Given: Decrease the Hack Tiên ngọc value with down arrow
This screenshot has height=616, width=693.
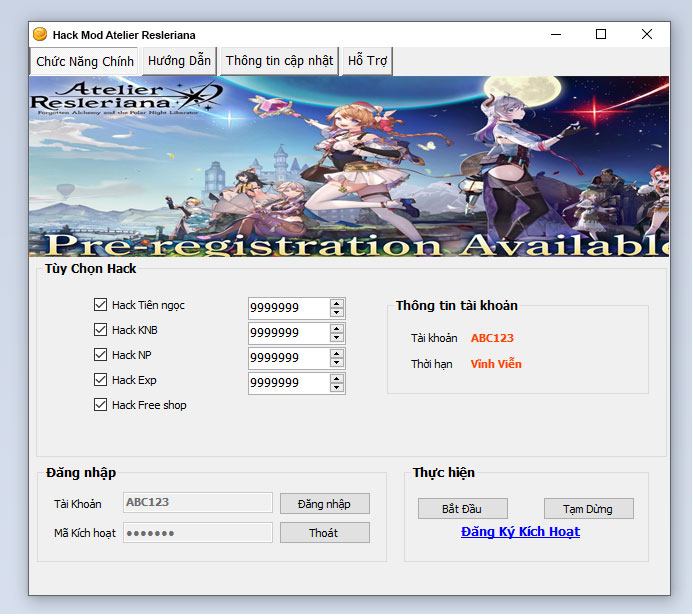Looking at the screenshot, I should [x=337, y=312].
